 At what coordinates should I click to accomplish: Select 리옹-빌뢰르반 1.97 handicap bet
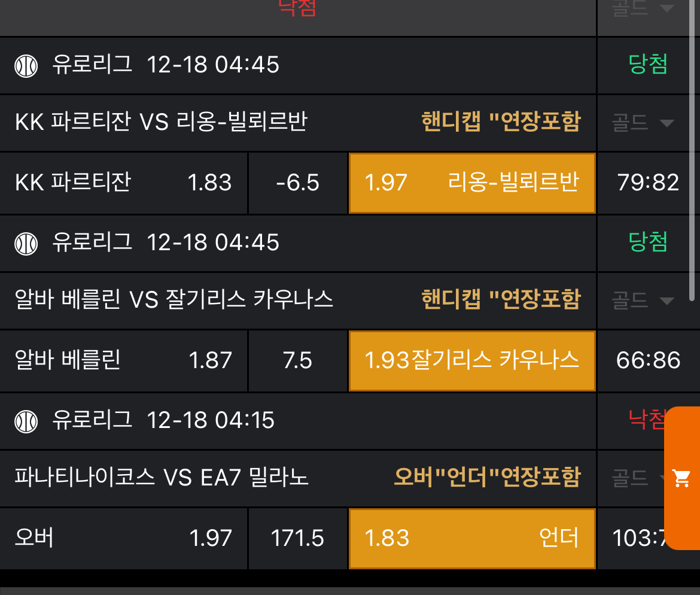(x=472, y=183)
